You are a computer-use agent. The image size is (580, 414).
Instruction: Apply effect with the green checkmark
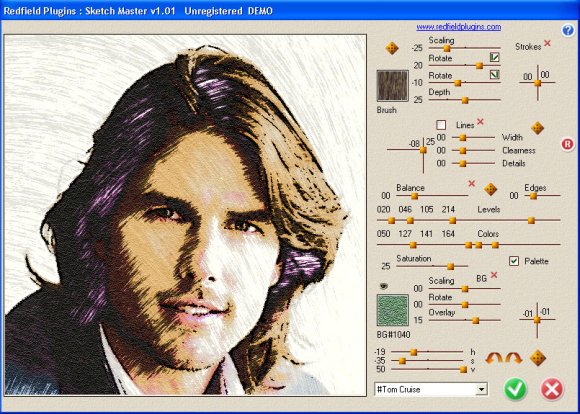(x=515, y=389)
